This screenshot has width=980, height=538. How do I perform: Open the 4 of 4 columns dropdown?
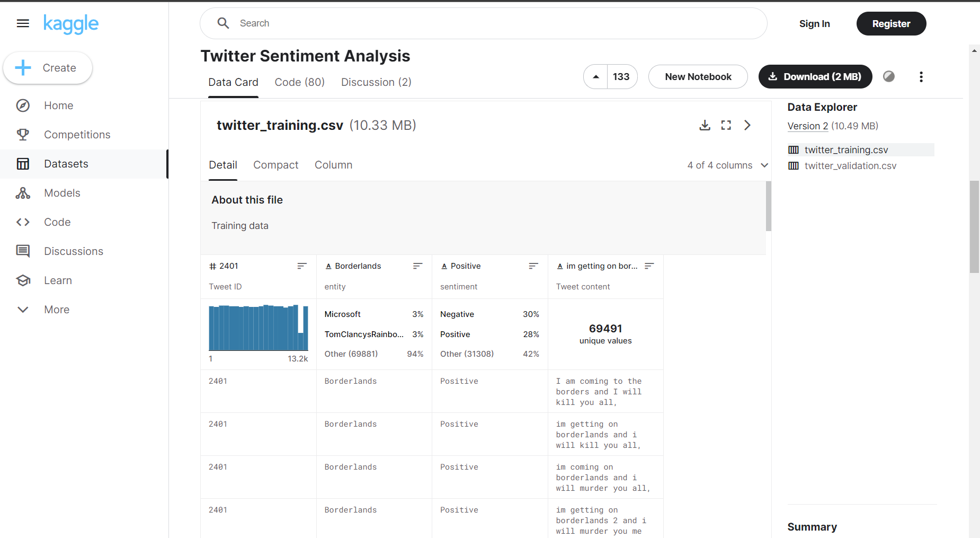tap(728, 165)
